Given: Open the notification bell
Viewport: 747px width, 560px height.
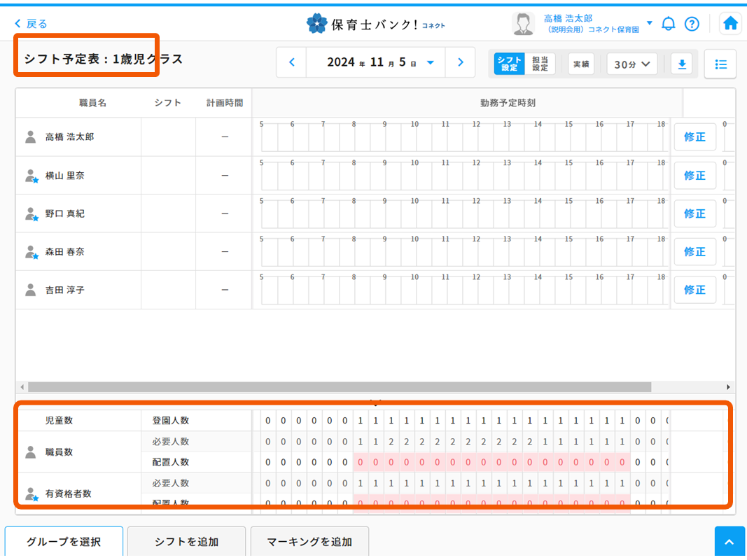Looking at the screenshot, I should 669,24.
